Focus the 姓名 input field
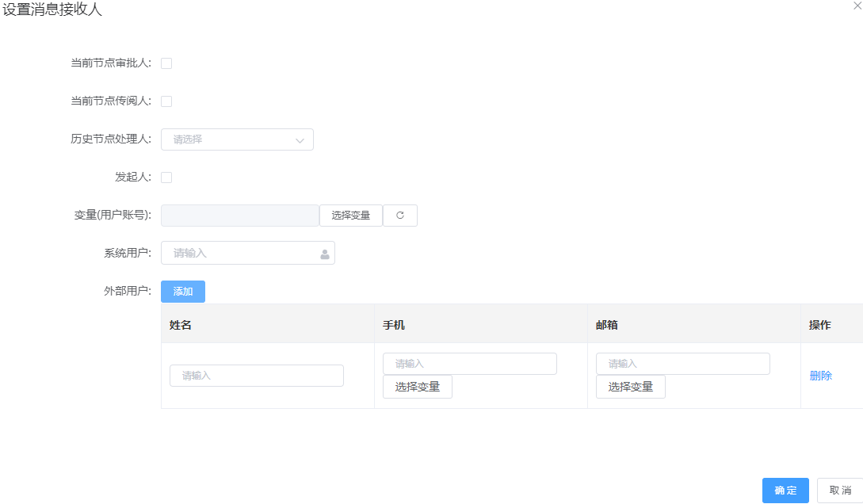Viewport: 863px width, 504px height. (257, 376)
